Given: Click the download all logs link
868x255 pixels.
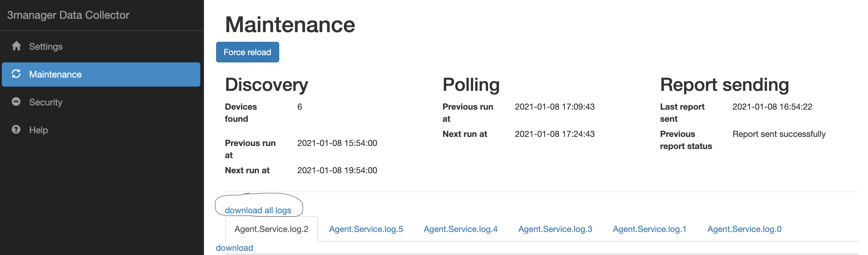Looking at the screenshot, I should (x=258, y=210).
